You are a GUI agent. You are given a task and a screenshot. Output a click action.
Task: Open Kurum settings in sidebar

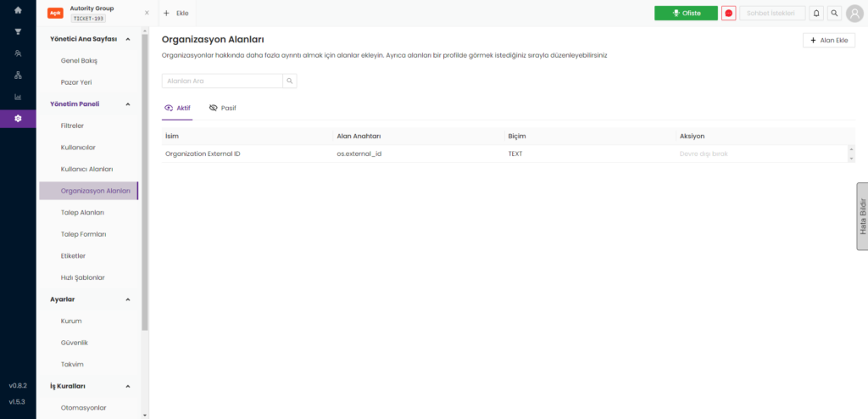tap(71, 321)
